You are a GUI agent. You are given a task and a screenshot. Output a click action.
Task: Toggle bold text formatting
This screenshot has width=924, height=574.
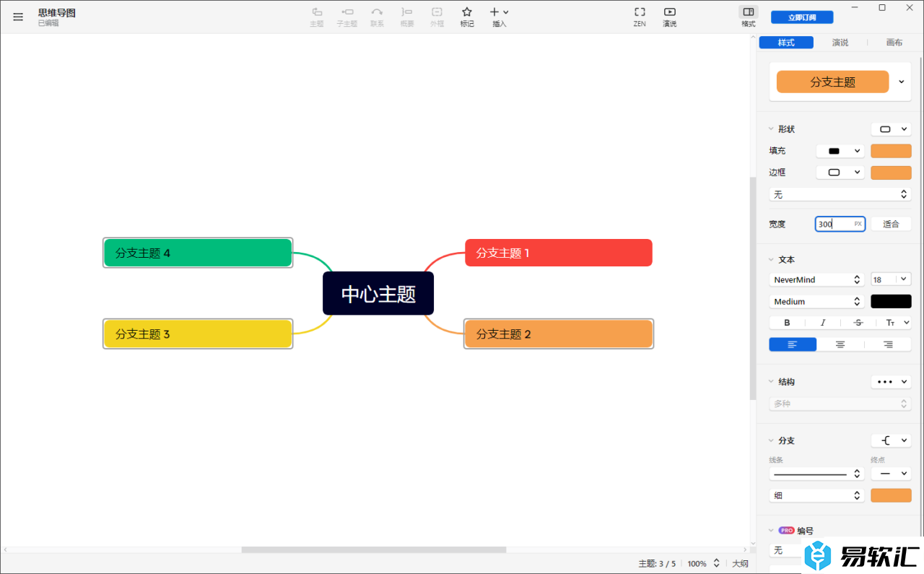pos(787,323)
